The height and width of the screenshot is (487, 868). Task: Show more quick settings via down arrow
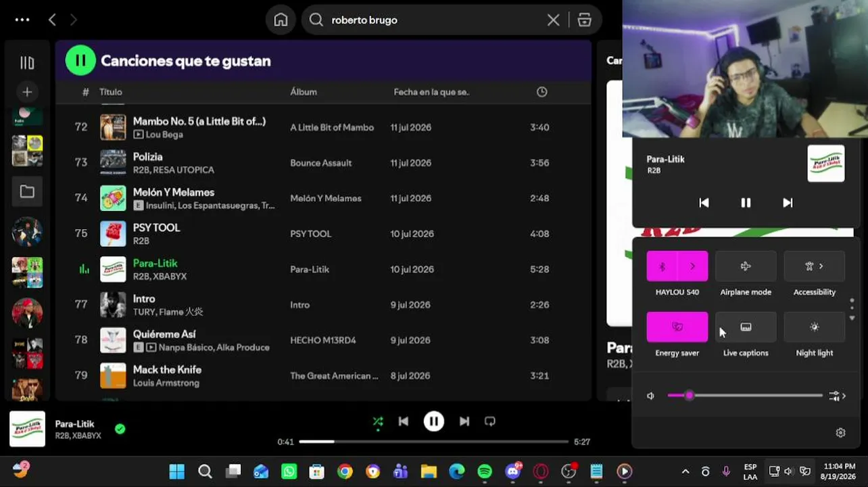[x=852, y=318]
